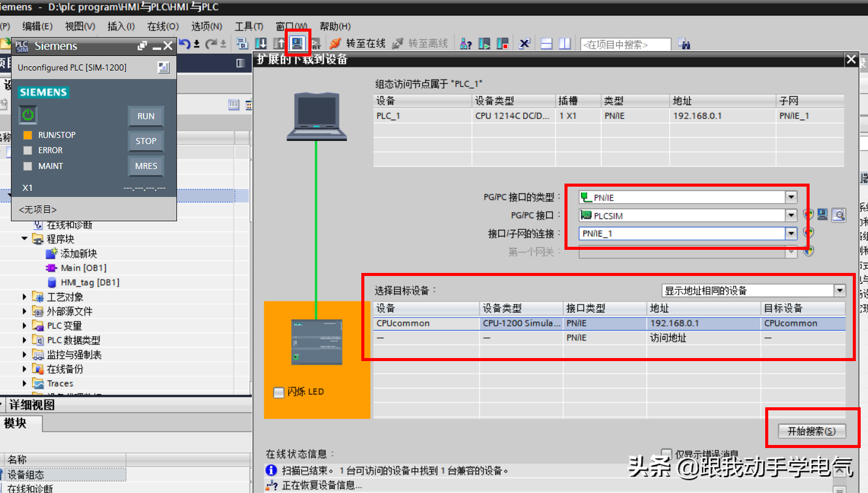Click the project search input field
This screenshot has height=493, width=868.
(625, 44)
